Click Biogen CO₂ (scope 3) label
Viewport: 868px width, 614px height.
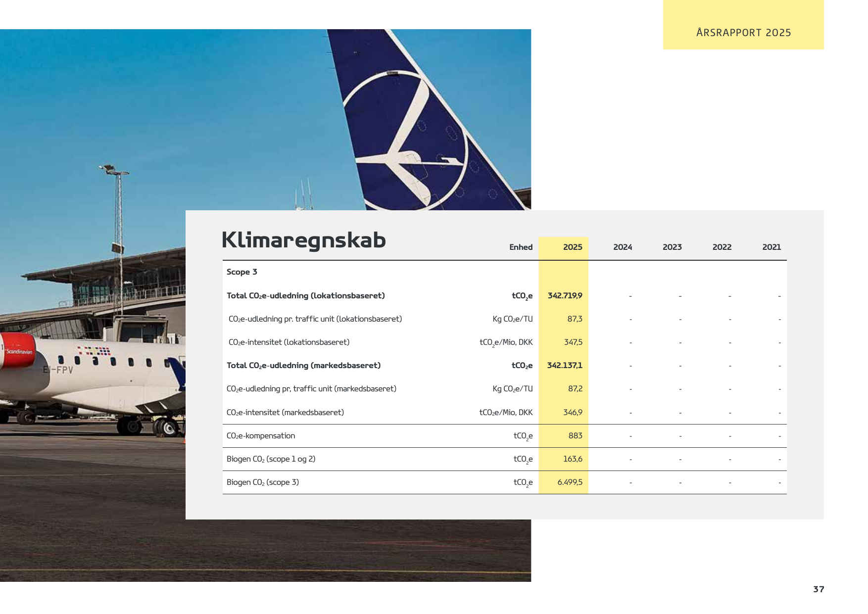click(263, 482)
